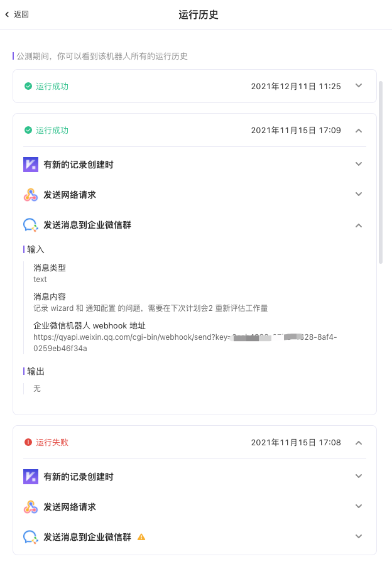Expand 有新的记录创建时 in the 17:08 run

click(x=359, y=476)
